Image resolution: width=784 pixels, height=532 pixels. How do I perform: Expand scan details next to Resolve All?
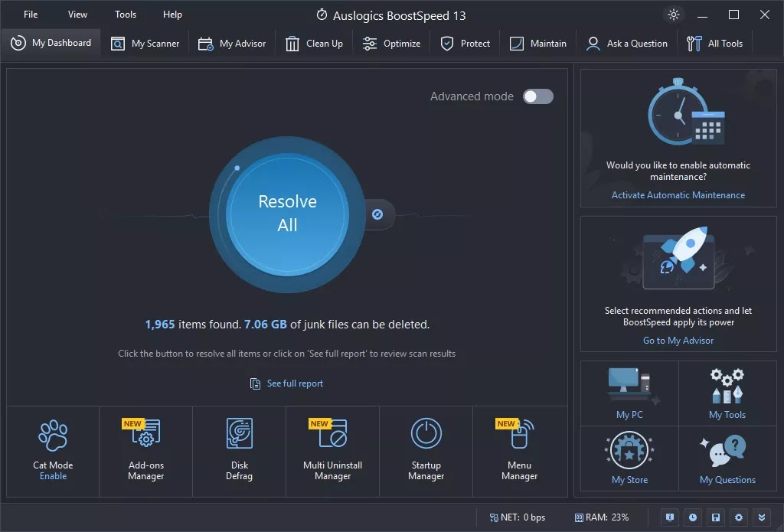377,214
